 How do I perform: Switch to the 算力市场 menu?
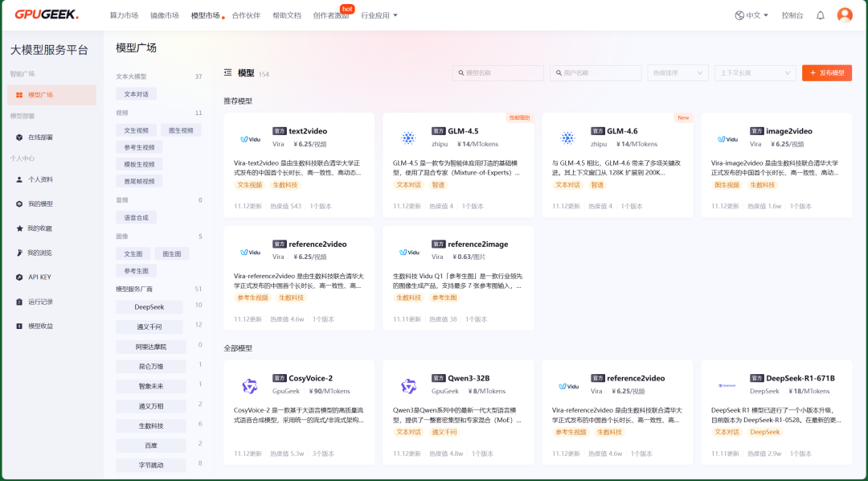(125, 14)
